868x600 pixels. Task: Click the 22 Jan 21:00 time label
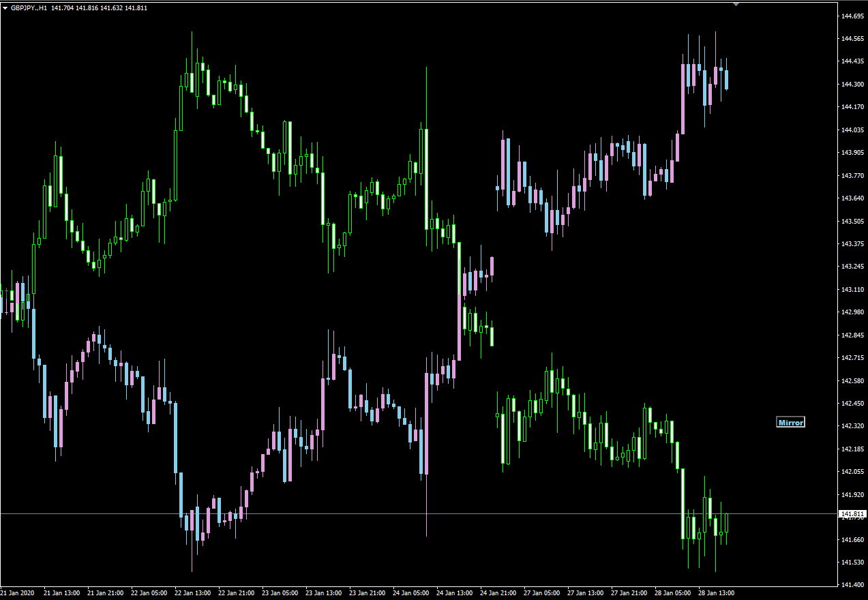[x=236, y=593]
